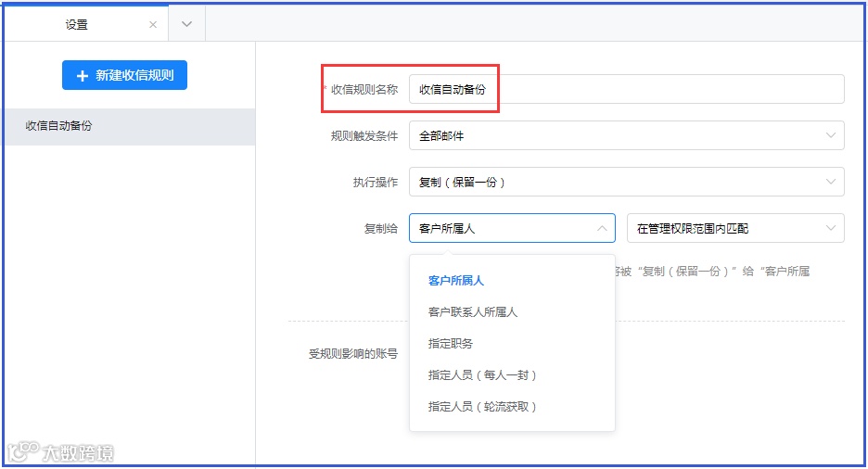868x469 pixels.
Task: Click the 新建收信规则 button
Action: tap(124, 75)
